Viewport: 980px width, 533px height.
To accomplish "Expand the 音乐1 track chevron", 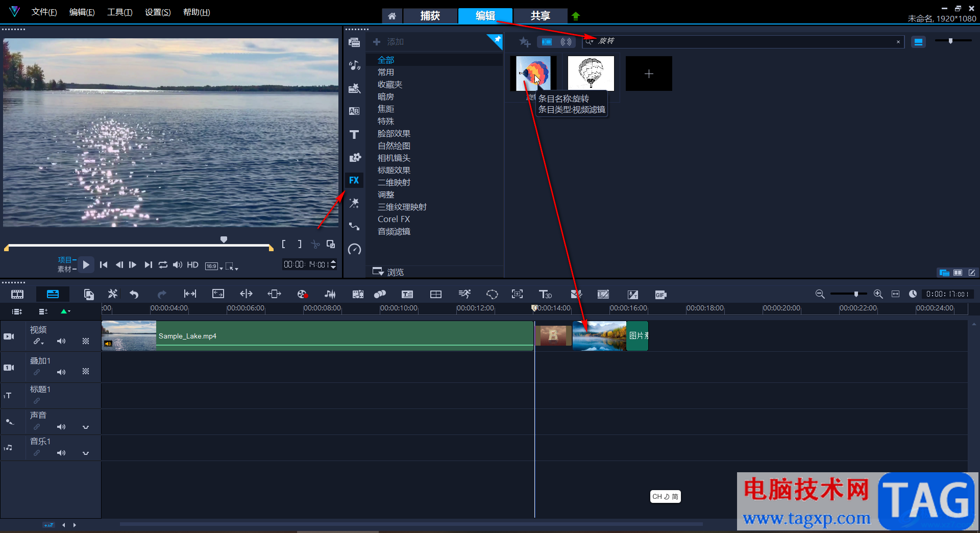I will [x=86, y=453].
